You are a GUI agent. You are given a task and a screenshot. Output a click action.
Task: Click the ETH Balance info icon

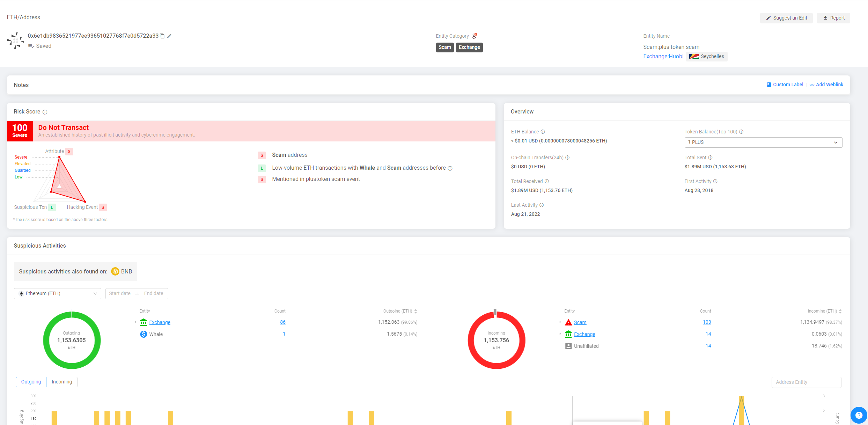tap(543, 132)
